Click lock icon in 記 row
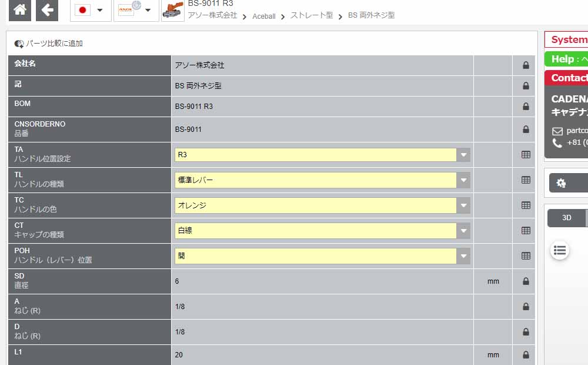Image resolution: width=588 pixels, height=365 pixels. (526, 86)
